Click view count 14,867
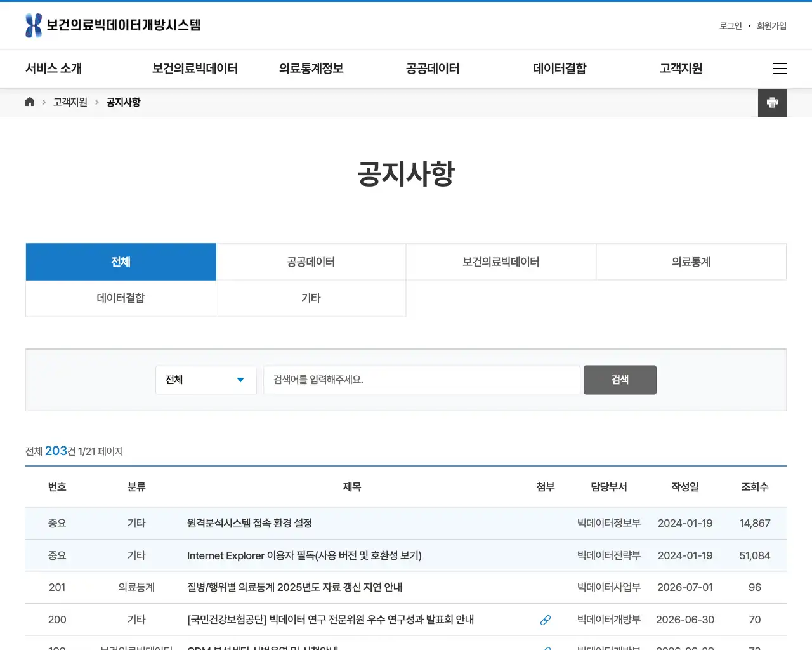 click(x=755, y=523)
